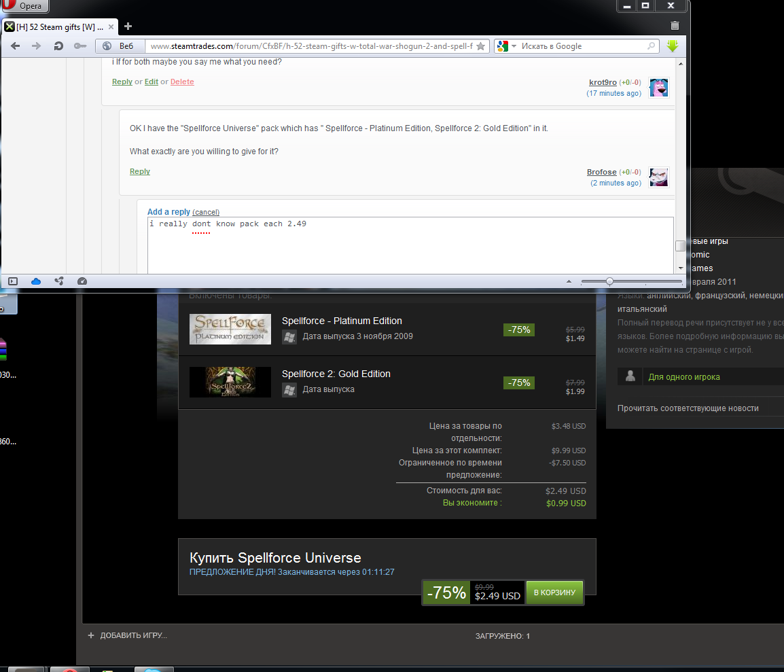Click the Delete link on the comment
Viewport: 784px width, 672px height.
point(182,82)
